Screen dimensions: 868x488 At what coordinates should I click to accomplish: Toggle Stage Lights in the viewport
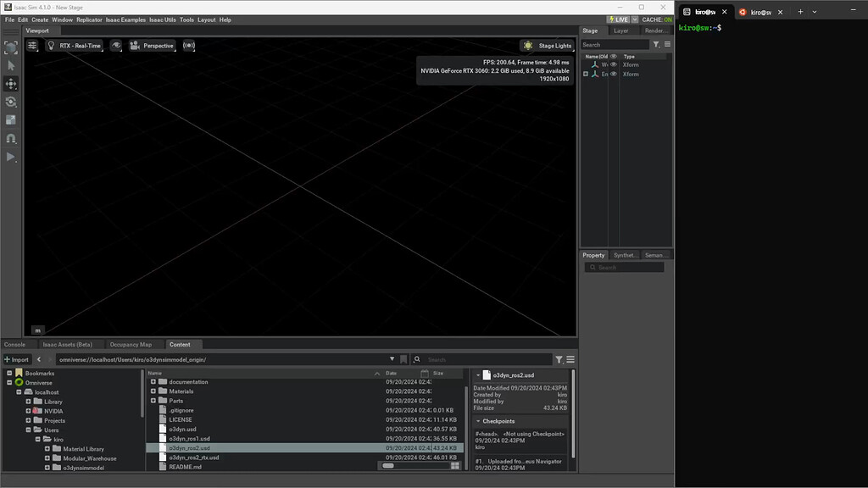pyautogui.click(x=547, y=46)
